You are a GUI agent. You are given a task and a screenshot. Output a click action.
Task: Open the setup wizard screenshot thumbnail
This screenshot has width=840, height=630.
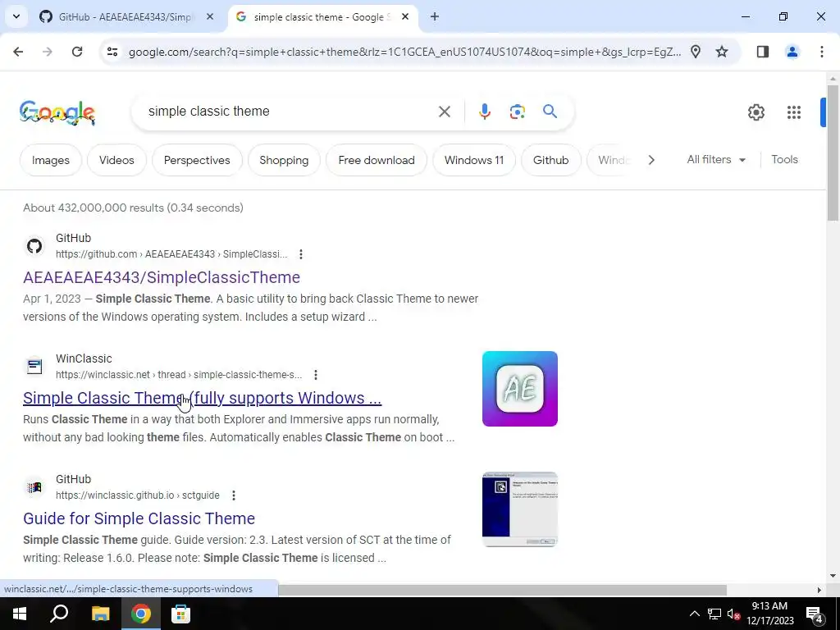[x=519, y=509]
